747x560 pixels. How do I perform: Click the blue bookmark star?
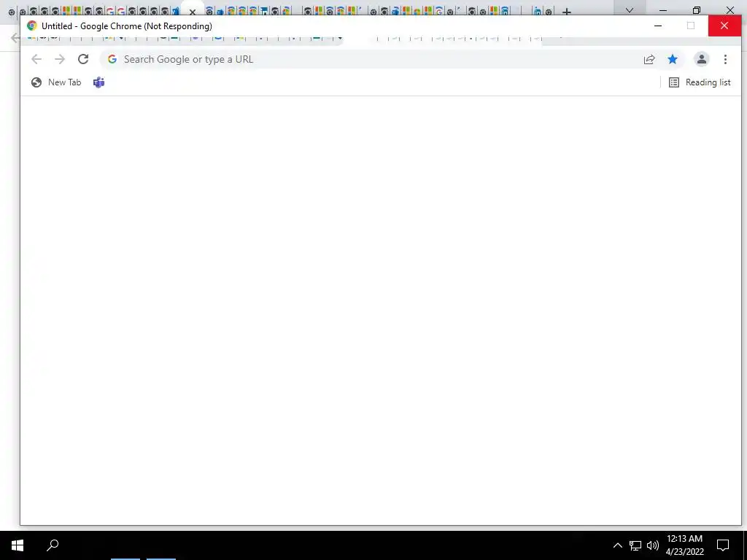click(672, 59)
